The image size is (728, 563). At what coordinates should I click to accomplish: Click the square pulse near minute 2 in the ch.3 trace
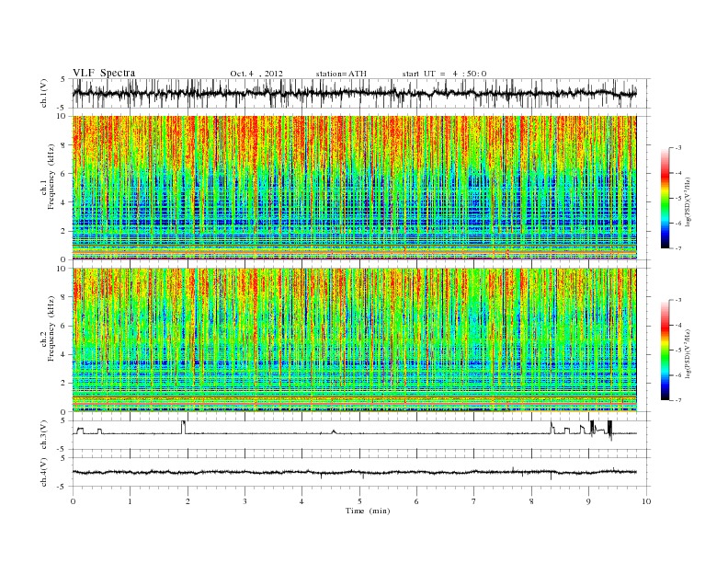[x=184, y=427]
